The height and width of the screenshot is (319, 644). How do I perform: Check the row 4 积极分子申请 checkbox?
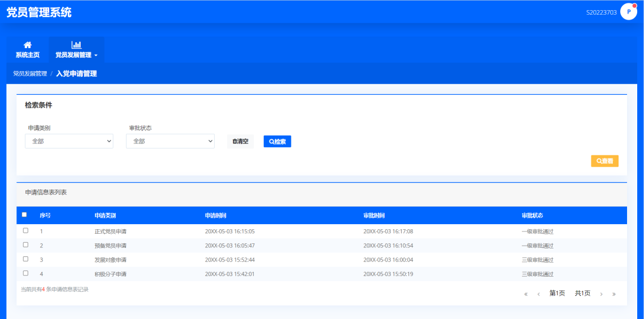25,273
